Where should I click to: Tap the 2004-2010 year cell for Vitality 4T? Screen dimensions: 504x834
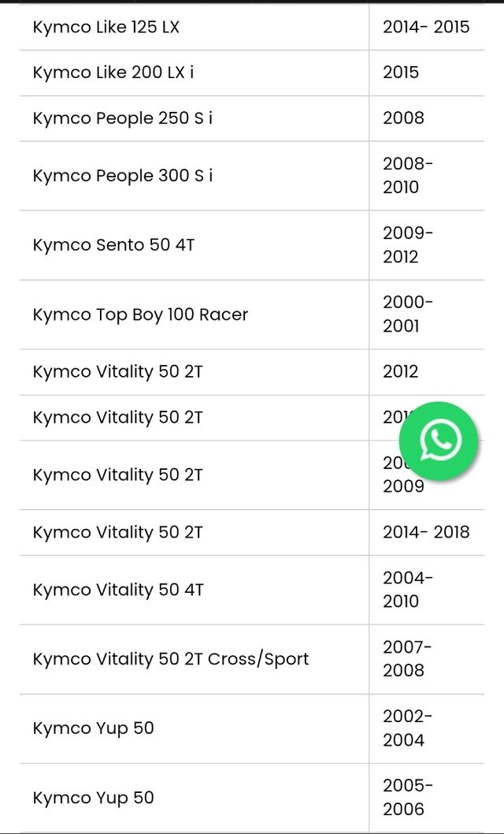pyautogui.click(x=407, y=590)
